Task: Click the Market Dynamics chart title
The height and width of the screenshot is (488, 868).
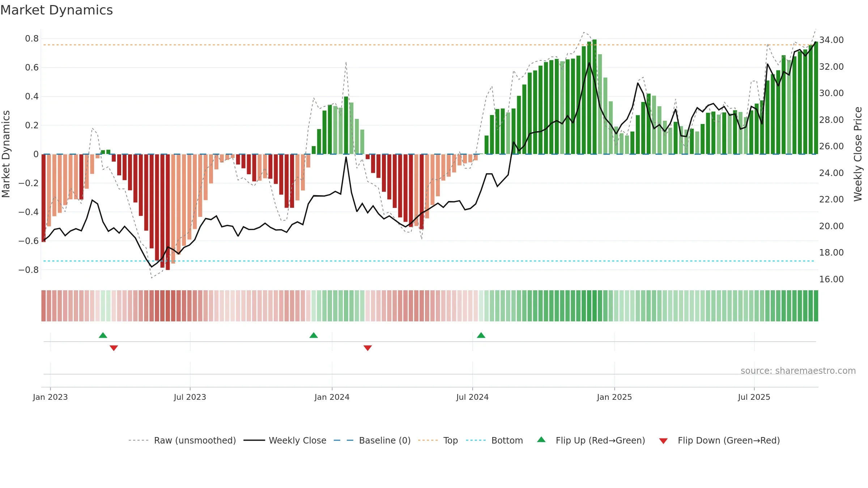Action: (56, 10)
